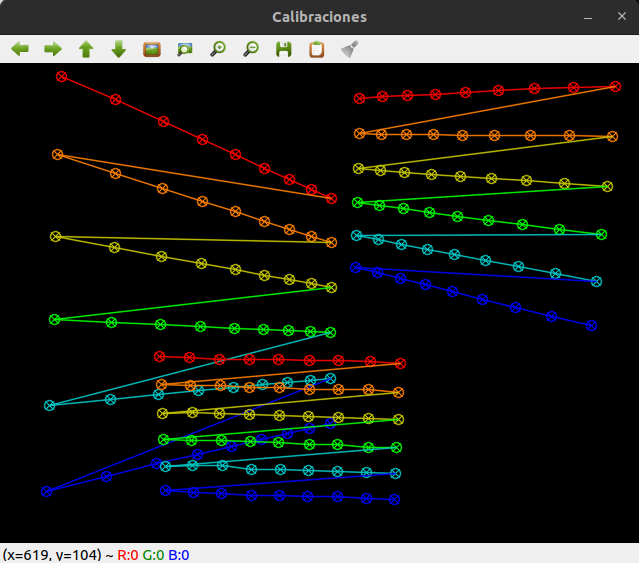Viewport: 639px width, 563px height.
Task: Click the Calibraciones title bar text
Action: (320, 17)
